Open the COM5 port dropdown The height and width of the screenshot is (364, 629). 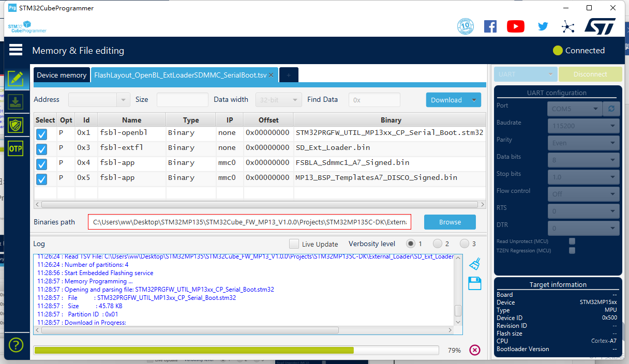(575, 109)
